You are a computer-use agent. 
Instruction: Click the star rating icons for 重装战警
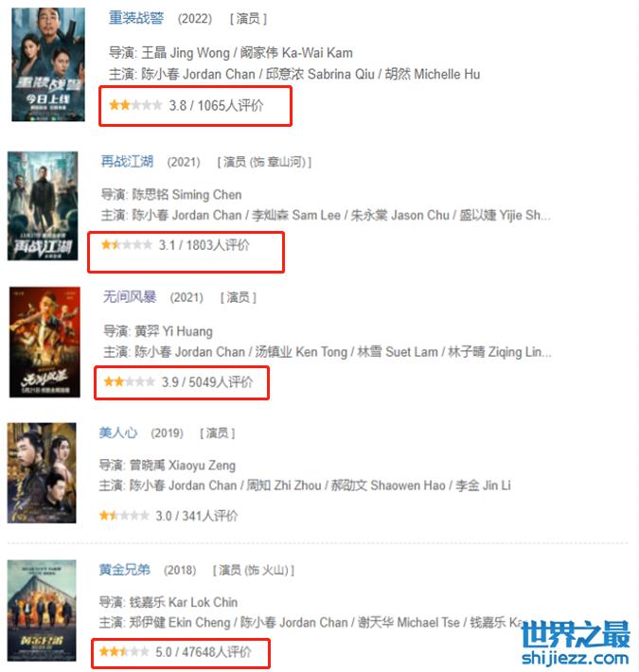point(135,105)
